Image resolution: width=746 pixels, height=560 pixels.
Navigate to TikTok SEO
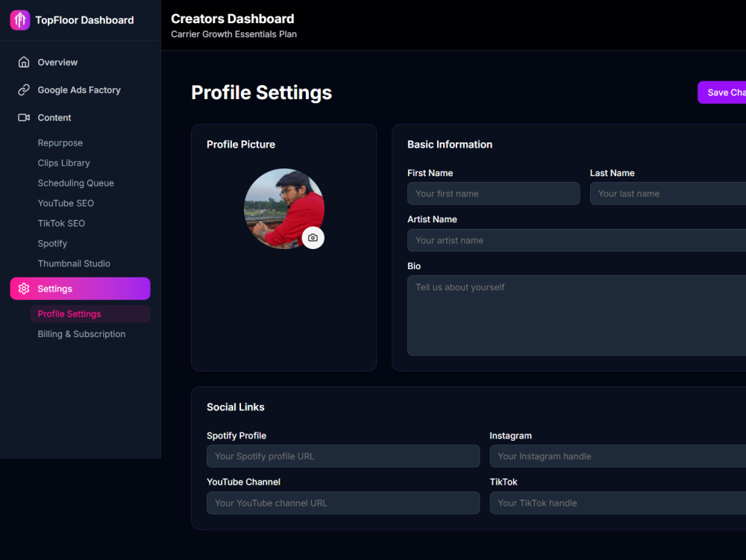(x=61, y=224)
